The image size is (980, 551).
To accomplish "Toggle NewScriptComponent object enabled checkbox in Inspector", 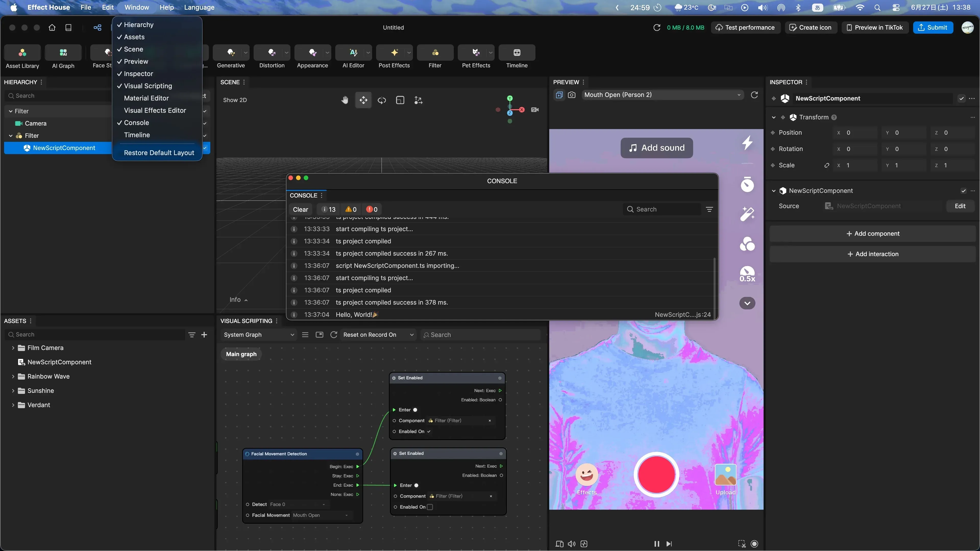I will (961, 98).
